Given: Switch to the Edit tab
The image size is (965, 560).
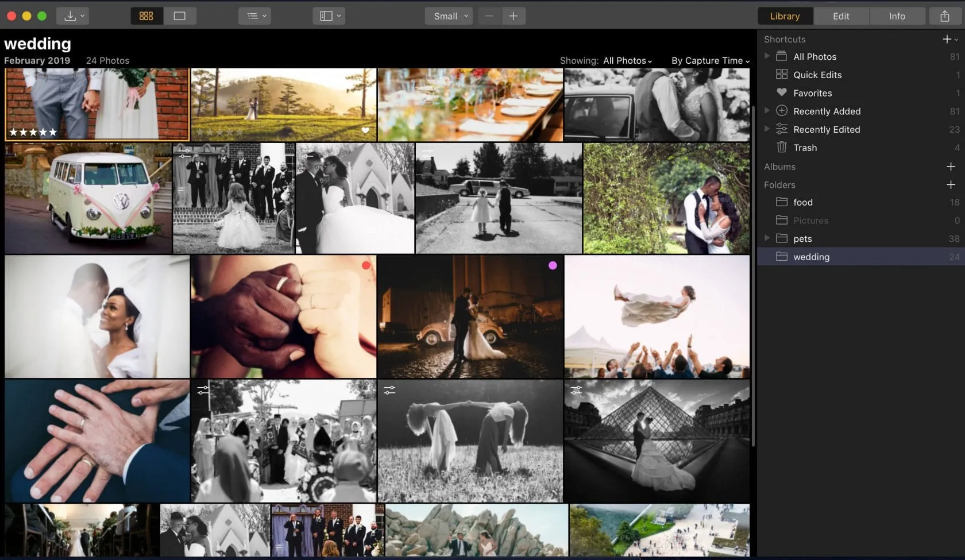Looking at the screenshot, I should [x=841, y=16].
